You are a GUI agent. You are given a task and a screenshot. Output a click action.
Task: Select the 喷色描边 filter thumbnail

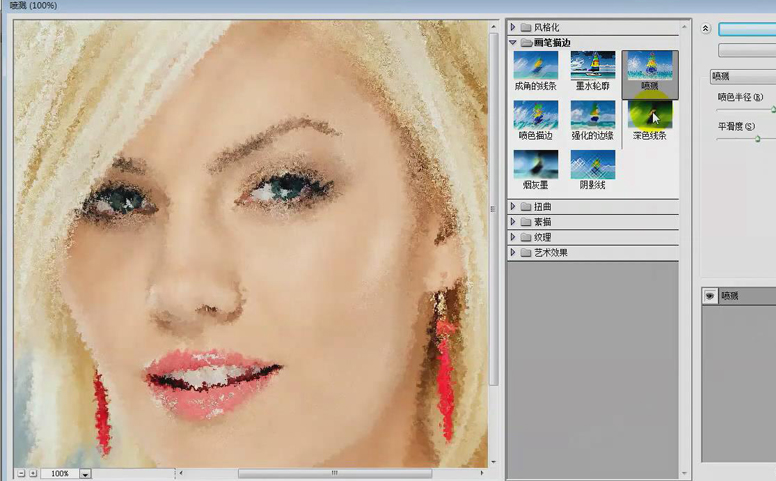point(535,114)
